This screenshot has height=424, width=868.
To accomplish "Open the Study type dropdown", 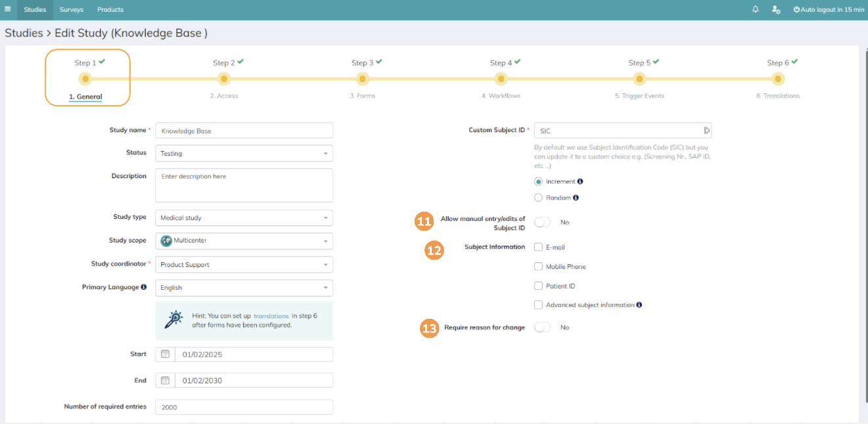I will click(244, 218).
